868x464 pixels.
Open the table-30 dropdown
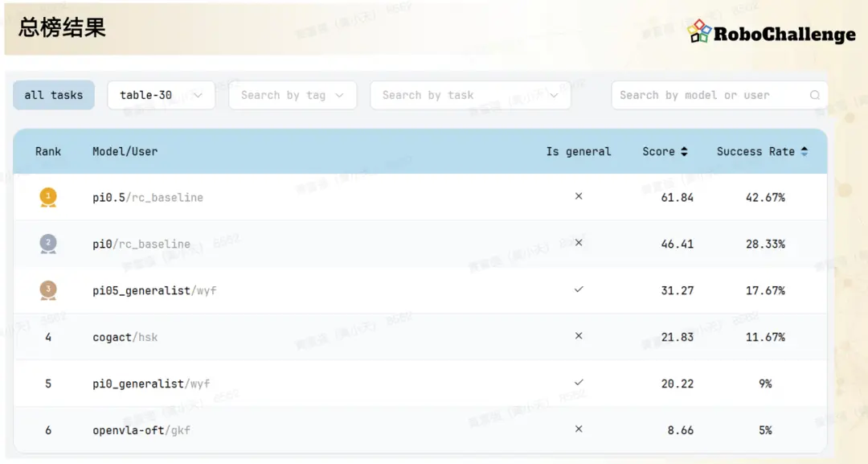(x=161, y=95)
